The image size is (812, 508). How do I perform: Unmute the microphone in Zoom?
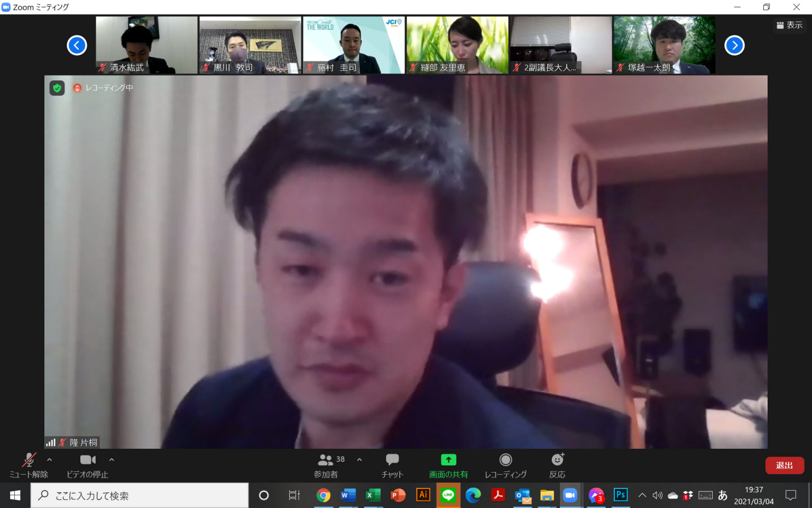coord(29,465)
